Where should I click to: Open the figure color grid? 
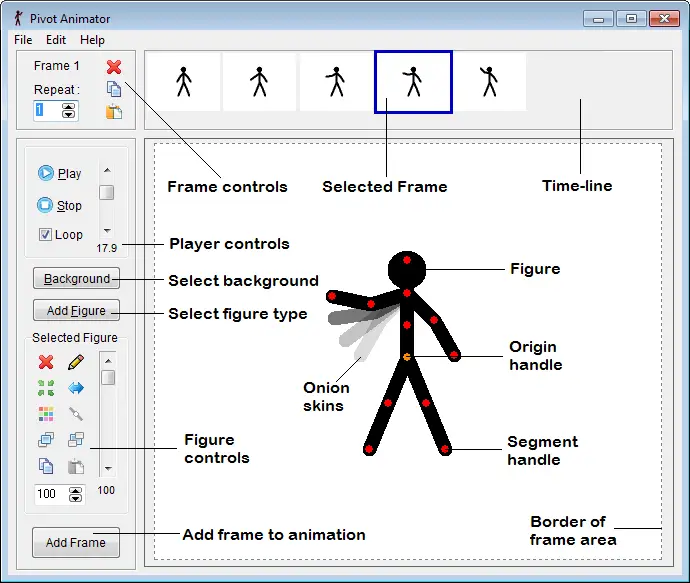click(46, 414)
